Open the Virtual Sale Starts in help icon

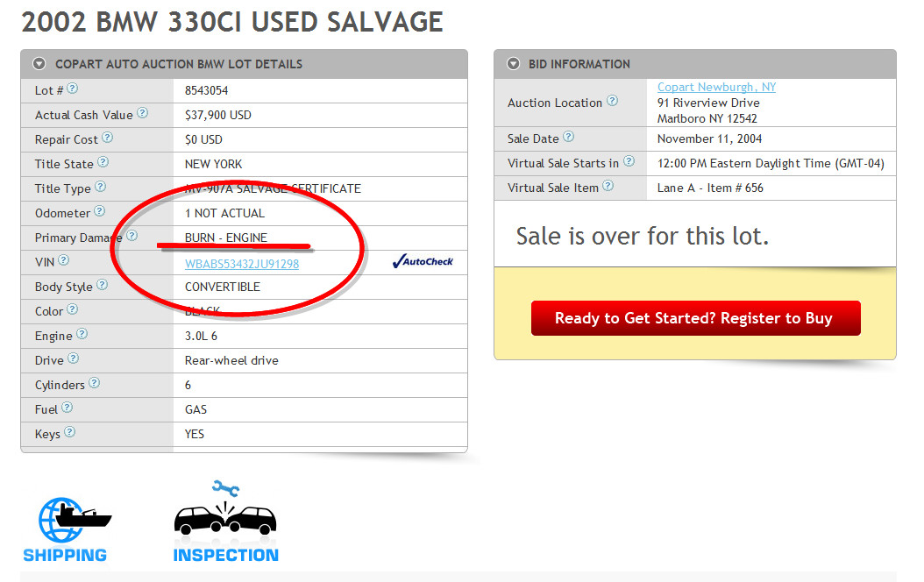(x=629, y=161)
